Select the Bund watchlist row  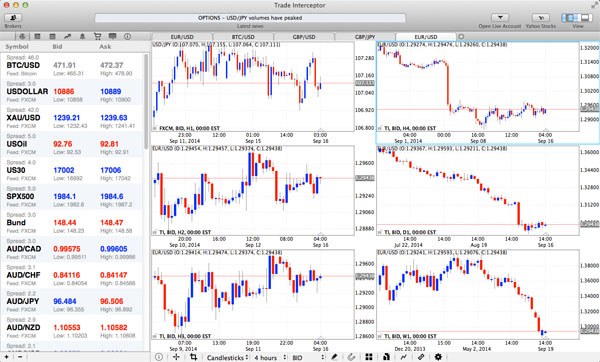coord(72,223)
